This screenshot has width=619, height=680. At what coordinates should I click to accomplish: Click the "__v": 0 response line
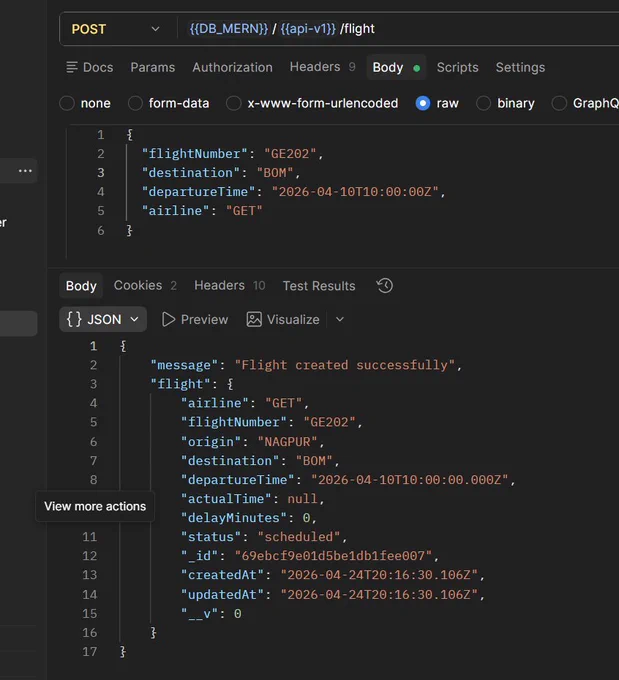click(x=211, y=613)
